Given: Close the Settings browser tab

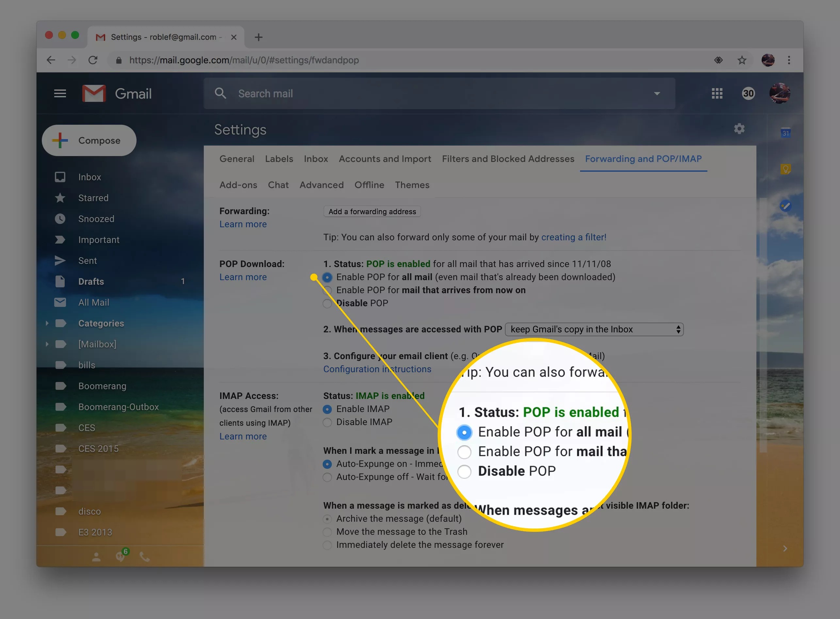Looking at the screenshot, I should [x=234, y=37].
